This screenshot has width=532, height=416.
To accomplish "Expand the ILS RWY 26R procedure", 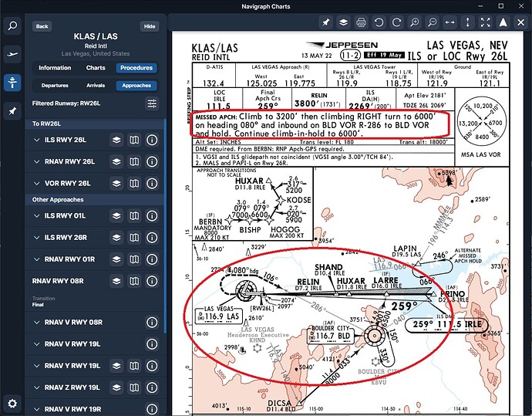I will click(37, 238).
